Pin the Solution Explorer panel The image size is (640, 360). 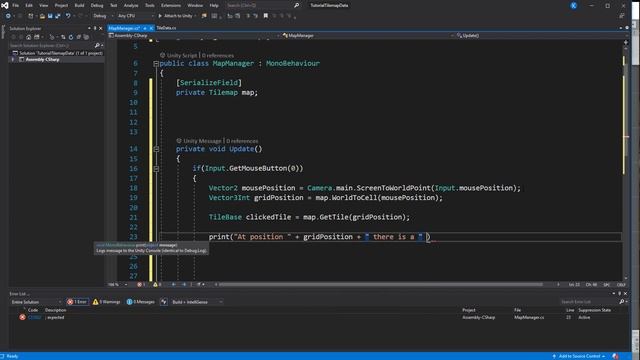[x=95, y=28]
